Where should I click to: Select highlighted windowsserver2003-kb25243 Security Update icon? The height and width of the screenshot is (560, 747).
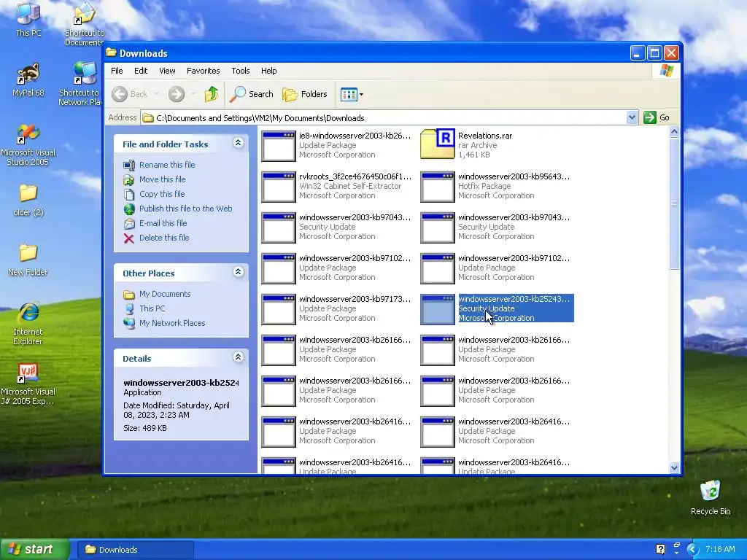click(438, 309)
